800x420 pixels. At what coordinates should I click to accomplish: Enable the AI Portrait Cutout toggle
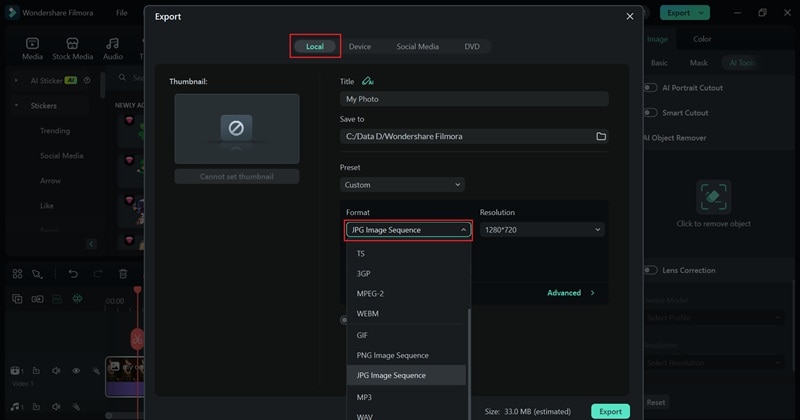coord(651,88)
